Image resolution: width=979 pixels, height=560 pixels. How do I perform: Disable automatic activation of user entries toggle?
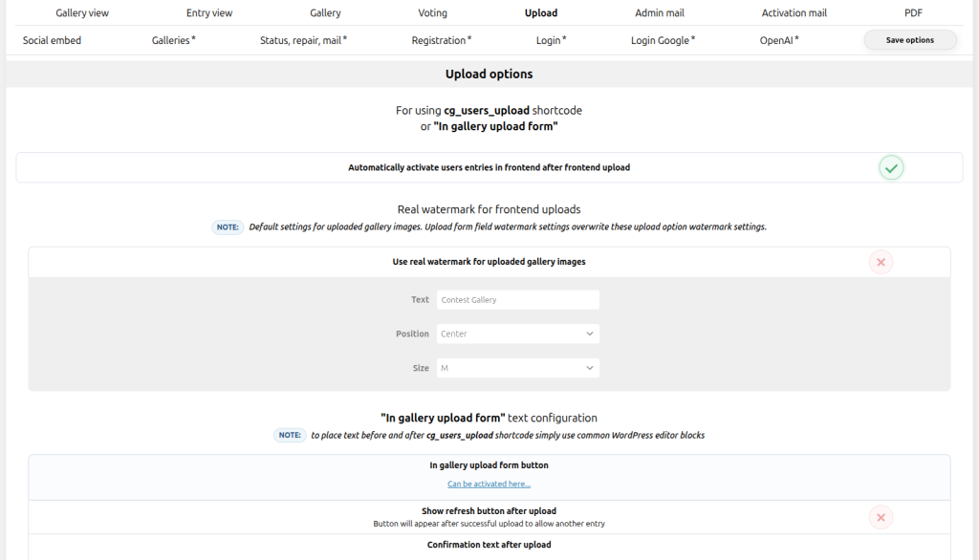click(891, 168)
